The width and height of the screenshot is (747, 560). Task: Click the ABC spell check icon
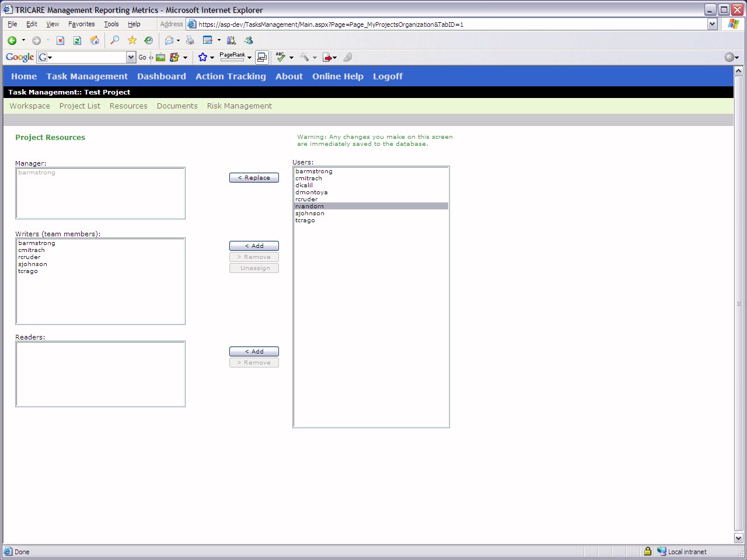click(281, 57)
